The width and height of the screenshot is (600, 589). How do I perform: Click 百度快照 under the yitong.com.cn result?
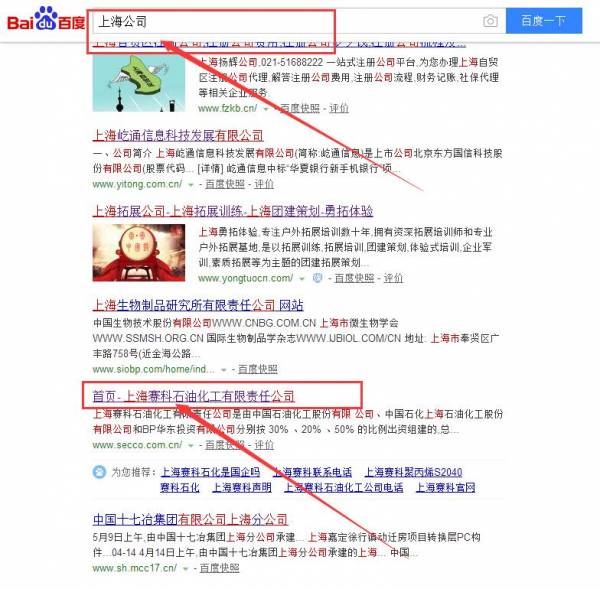point(225,184)
